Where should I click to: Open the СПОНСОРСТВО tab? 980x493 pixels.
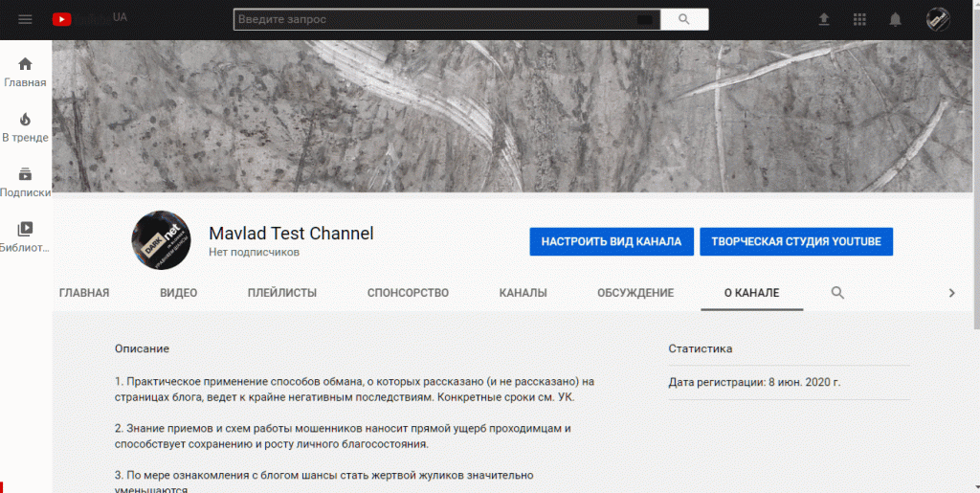pyautogui.click(x=408, y=293)
